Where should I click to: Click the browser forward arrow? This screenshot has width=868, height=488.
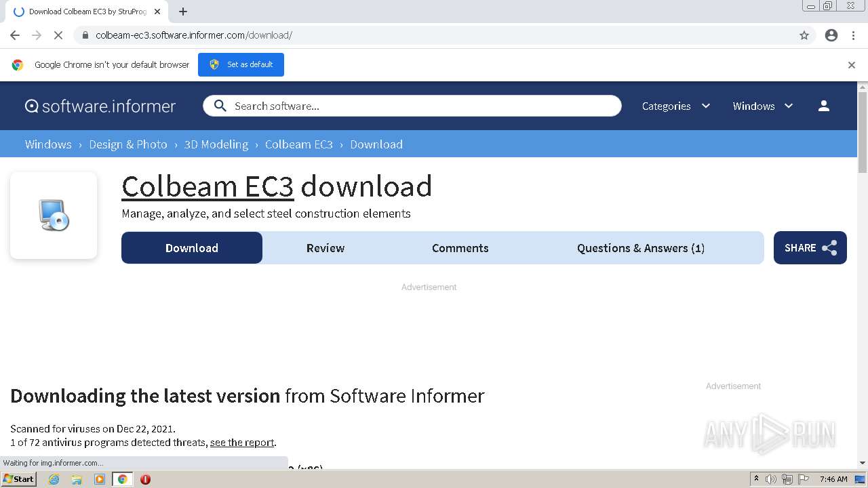(x=37, y=35)
